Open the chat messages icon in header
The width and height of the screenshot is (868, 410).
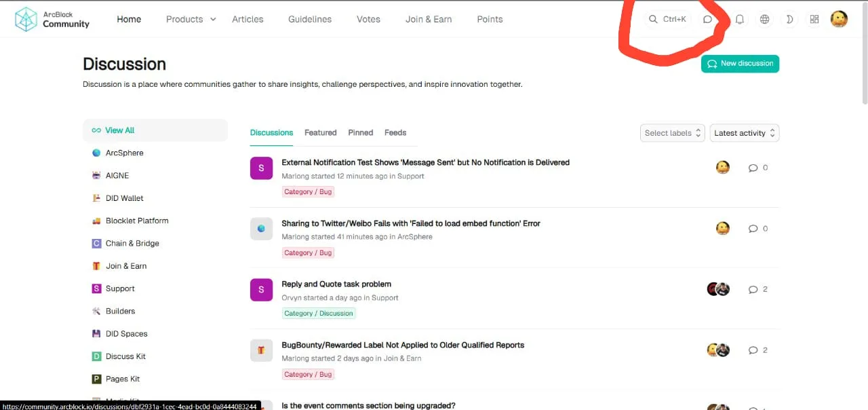pos(707,19)
